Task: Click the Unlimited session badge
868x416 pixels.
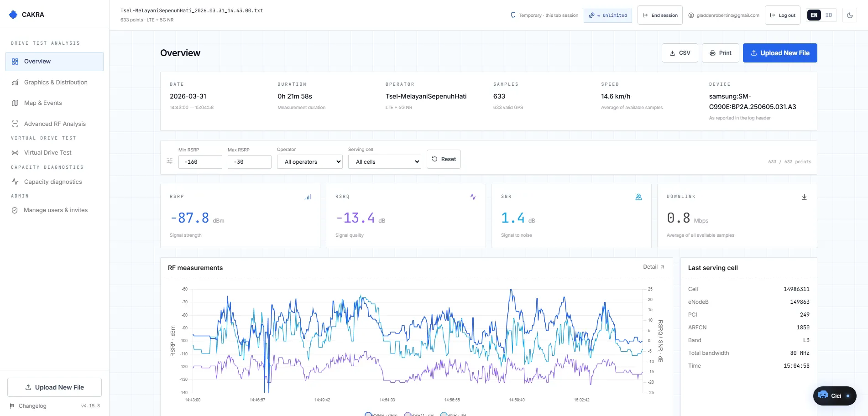Action: coord(608,15)
